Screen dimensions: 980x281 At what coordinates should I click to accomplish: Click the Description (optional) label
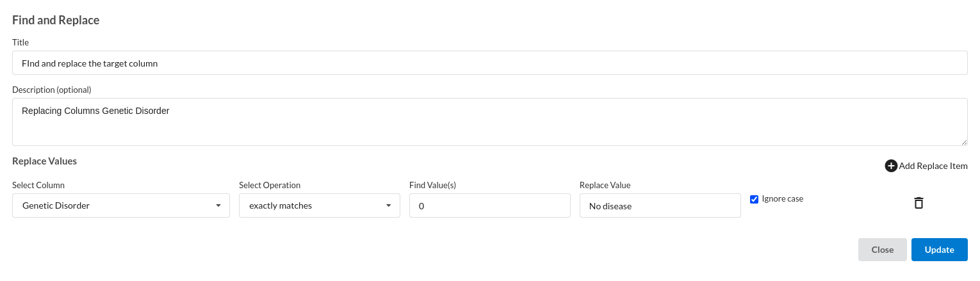click(x=52, y=90)
